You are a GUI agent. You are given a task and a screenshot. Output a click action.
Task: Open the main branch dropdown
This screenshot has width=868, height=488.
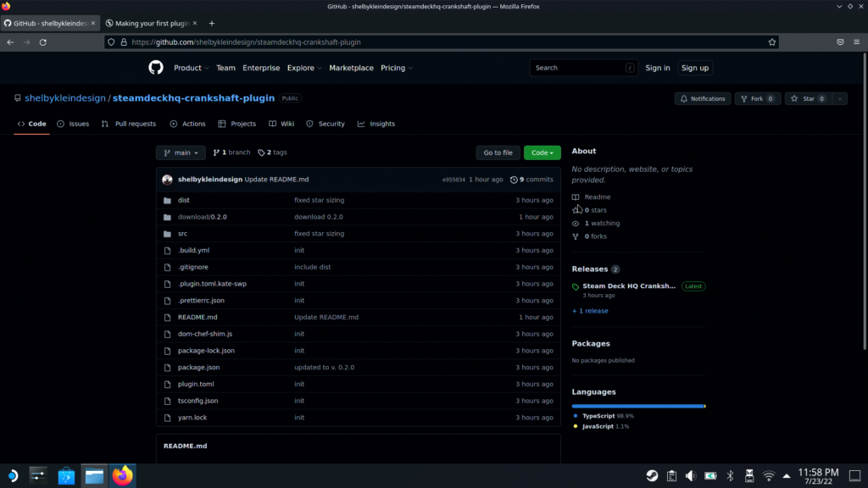click(x=181, y=152)
